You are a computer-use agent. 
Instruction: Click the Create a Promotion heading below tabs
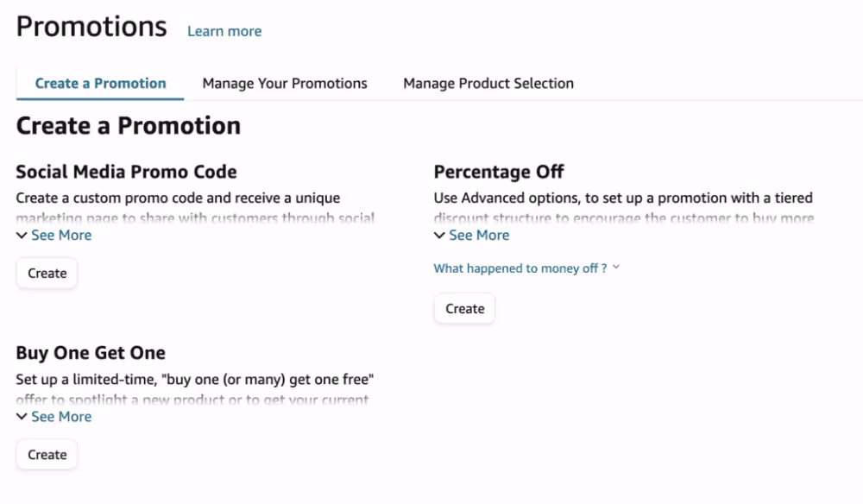pos(129,126)
